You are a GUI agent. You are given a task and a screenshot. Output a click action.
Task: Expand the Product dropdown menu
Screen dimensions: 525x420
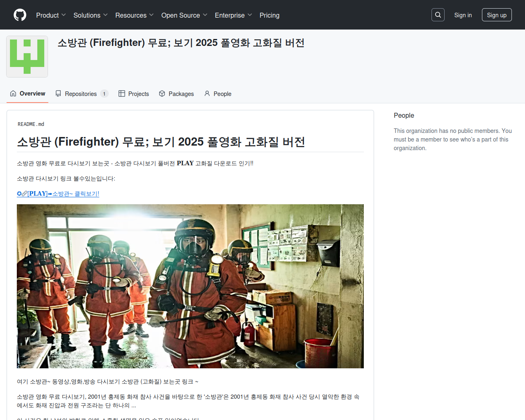pos(51,15)
